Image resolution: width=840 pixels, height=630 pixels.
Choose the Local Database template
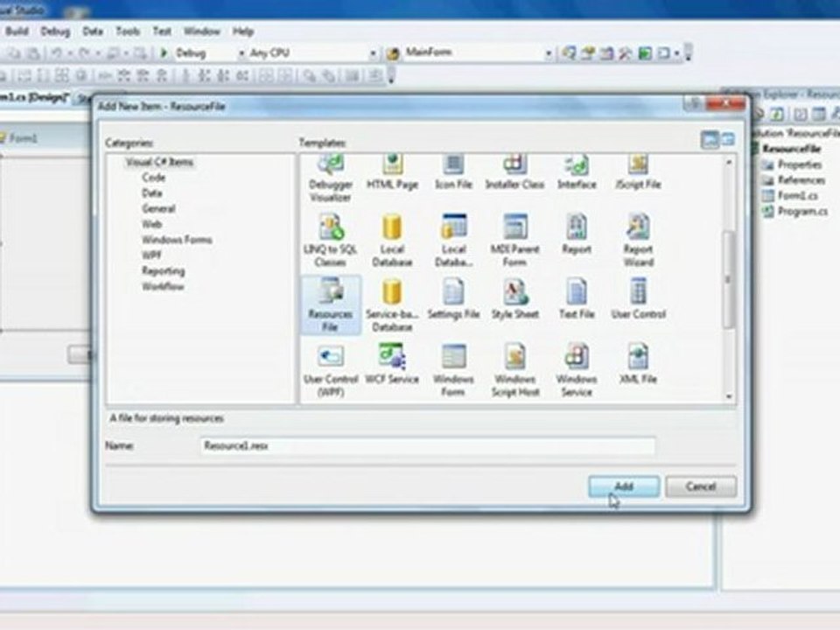392,241
